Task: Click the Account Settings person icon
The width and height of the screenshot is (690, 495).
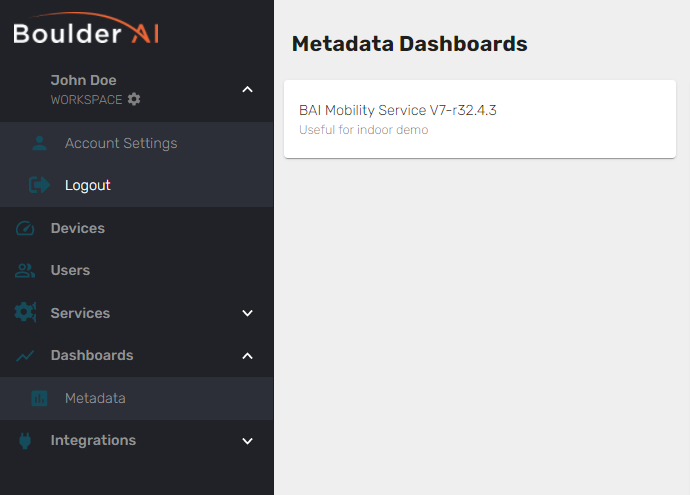Action: [40, 143]
